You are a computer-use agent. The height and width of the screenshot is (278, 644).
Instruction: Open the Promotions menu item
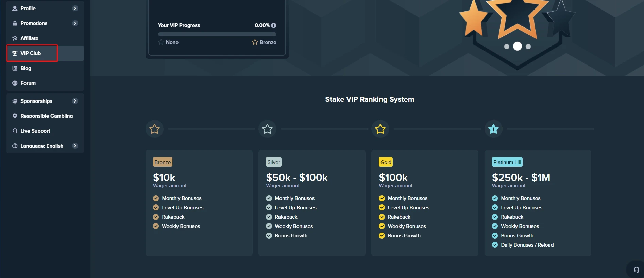click(x=45, y=23)
